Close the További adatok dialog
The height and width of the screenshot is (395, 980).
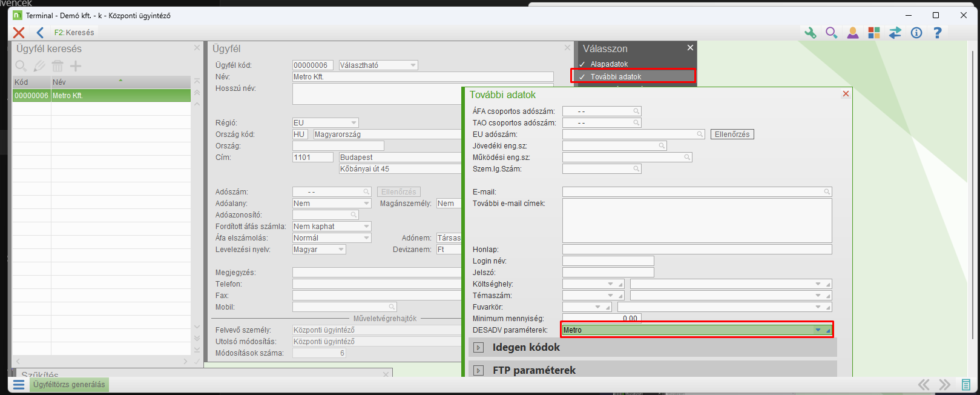pyautogui.click(x=846, y=94)
